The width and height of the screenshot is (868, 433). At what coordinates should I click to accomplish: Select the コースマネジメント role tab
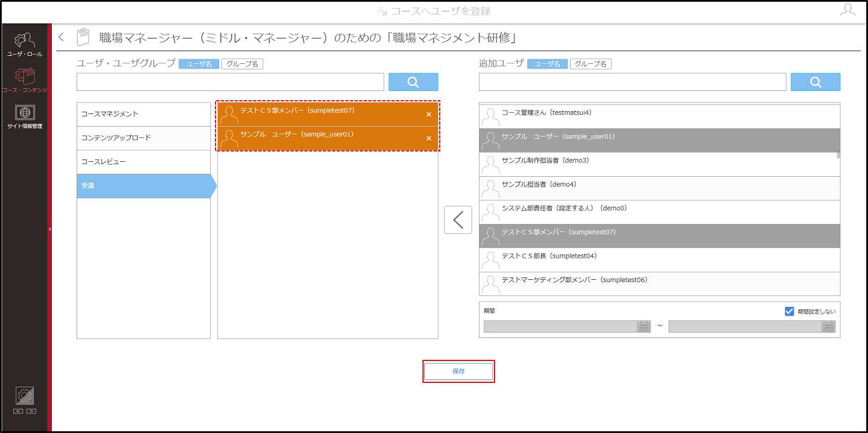click(144, 114)
